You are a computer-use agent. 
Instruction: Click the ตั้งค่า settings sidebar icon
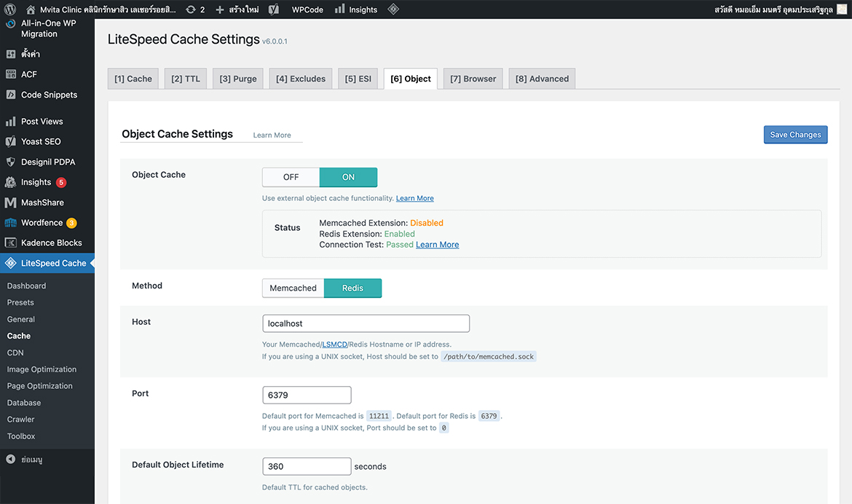(x=10, y=54)
